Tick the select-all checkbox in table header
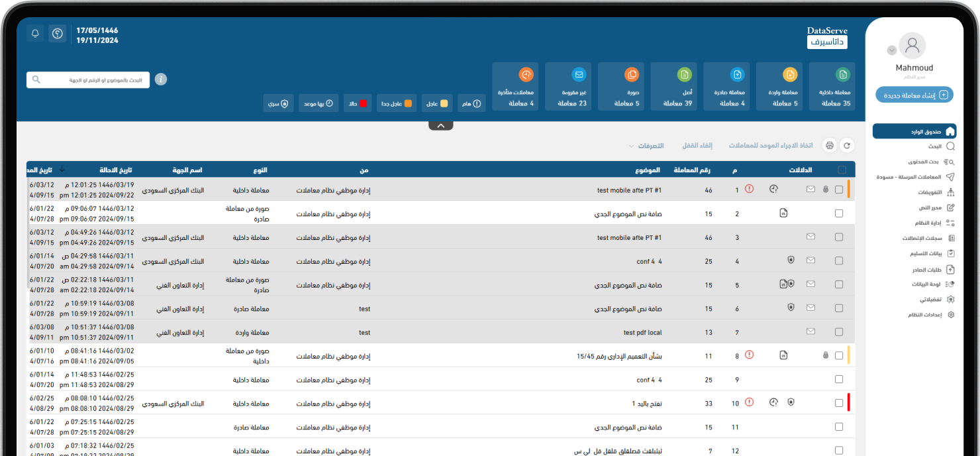Viewport: 980px width, 456px height. coord(842,170)
